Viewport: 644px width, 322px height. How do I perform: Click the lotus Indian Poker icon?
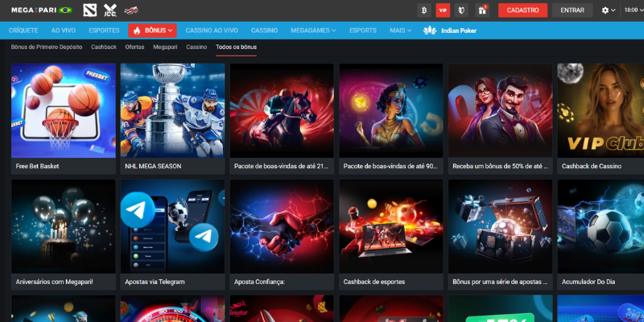tap(430, 31)
